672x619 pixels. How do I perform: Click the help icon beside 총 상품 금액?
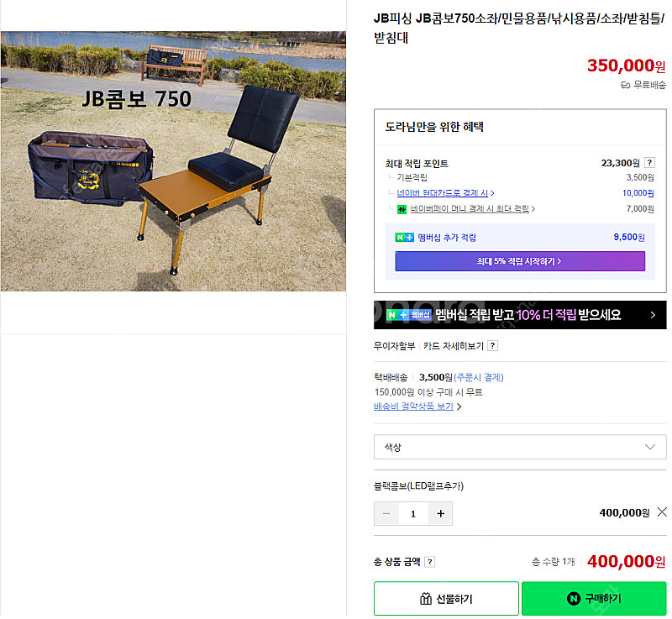click(430, 562)
